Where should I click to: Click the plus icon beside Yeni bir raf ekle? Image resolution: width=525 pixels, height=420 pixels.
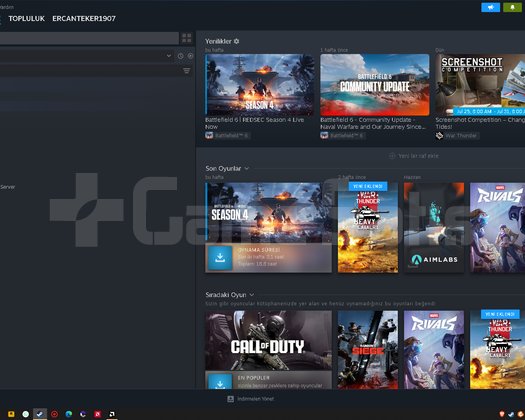pyautogui.click(x=392, y=156)
